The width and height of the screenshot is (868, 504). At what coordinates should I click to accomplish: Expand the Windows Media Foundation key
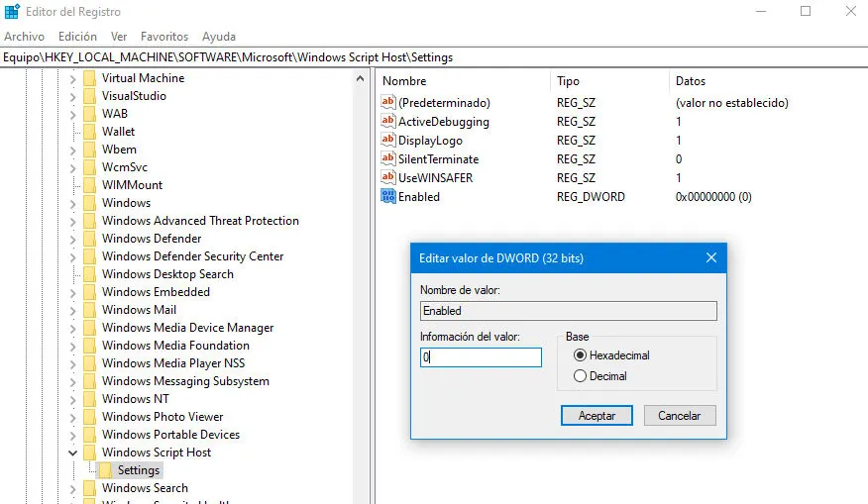point(73,346)
